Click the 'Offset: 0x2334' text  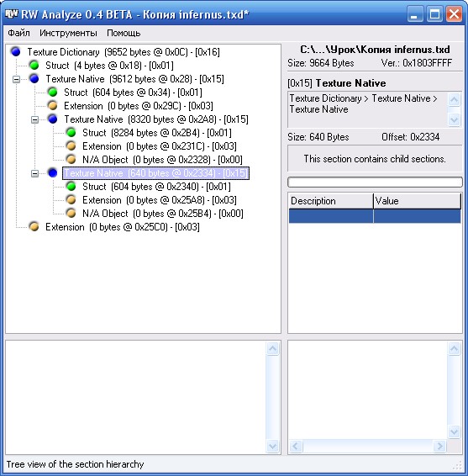point(410,137)
